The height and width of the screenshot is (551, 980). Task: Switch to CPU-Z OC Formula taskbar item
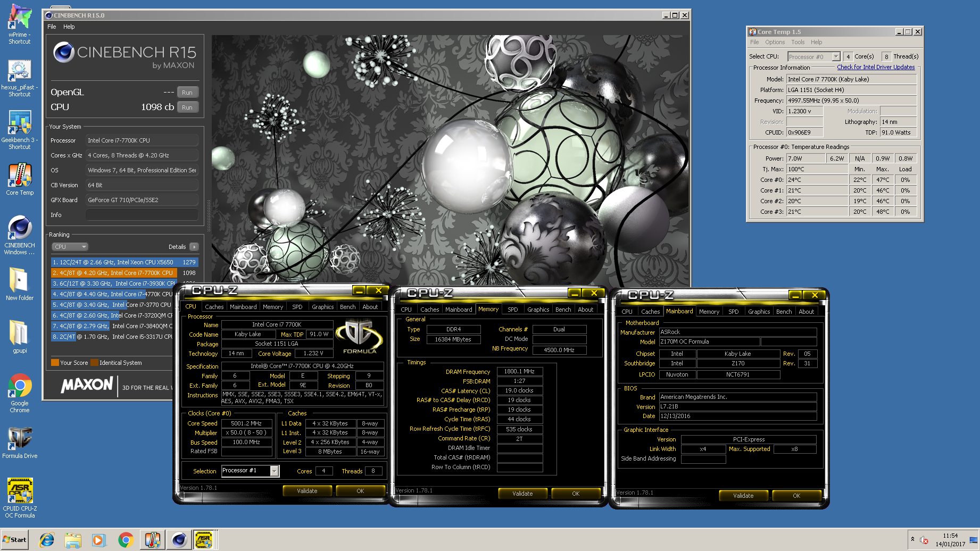[x=204, y=540]
